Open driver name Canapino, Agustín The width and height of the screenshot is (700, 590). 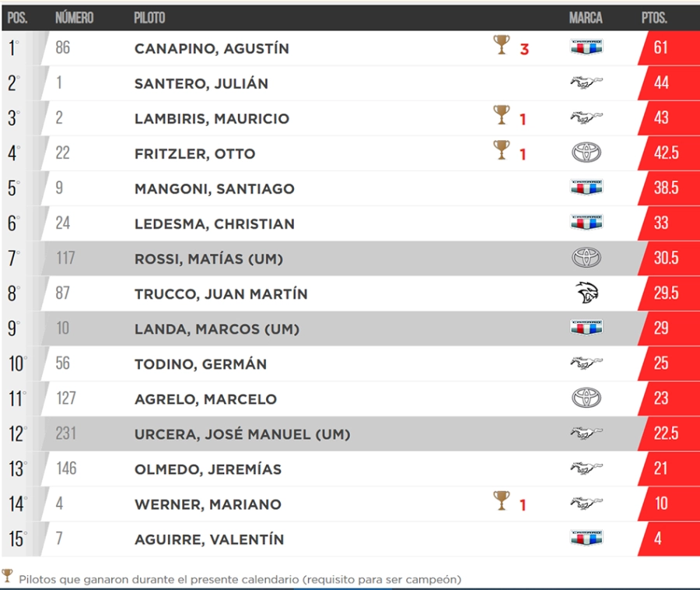pyautogui.click(x=212, y=48)
